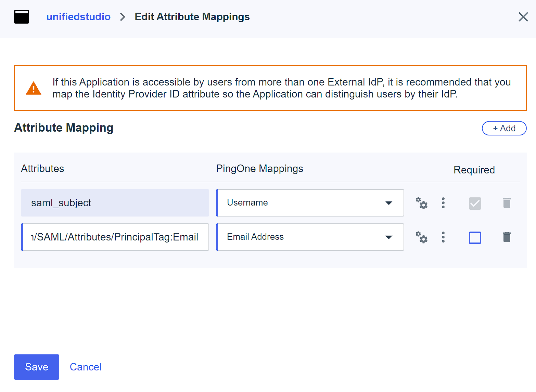Open the kebab menu beside Email Address mapping
Viewport: 536px width, 392px height.
pyautogui.click(x=443, y=237)
